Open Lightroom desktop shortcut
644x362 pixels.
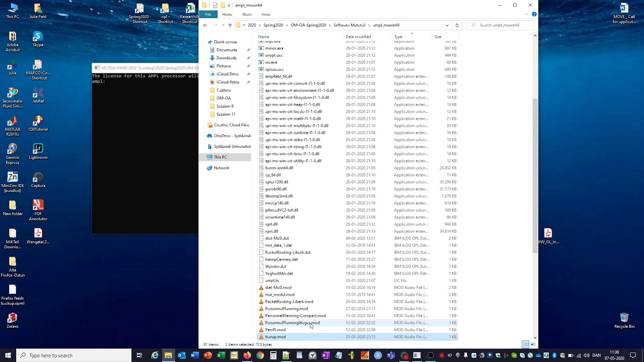click(38, 152)
